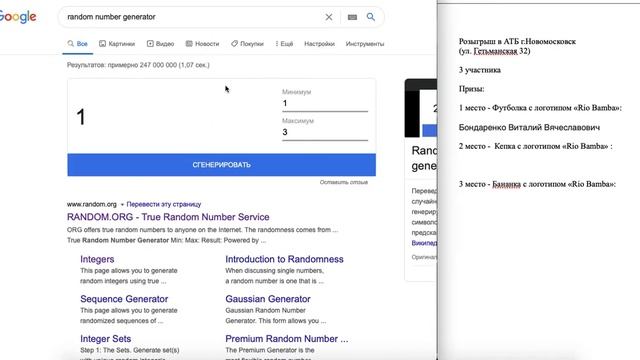Screen dimensions: 640x360
Task: Open the Integers sitelink
Action: (97, 259)
